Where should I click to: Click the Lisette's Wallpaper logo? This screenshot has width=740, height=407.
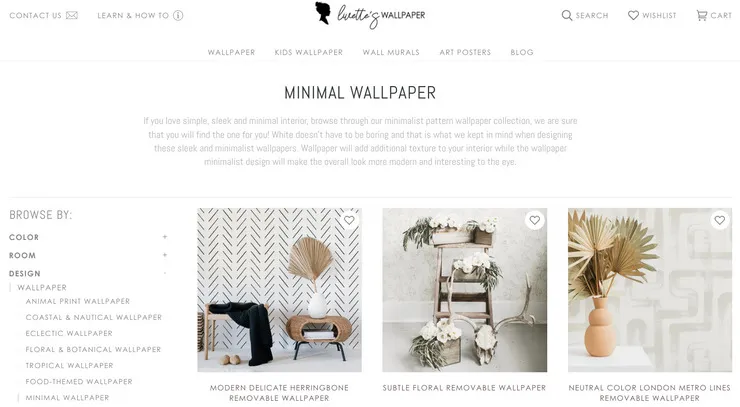click(x=370, y=15)
